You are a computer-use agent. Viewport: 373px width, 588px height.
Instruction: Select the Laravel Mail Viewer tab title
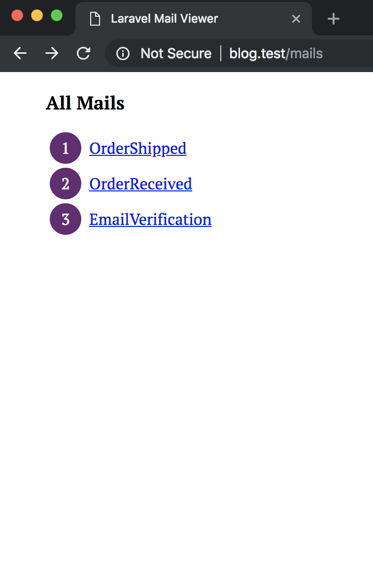(x=164, y=19)
